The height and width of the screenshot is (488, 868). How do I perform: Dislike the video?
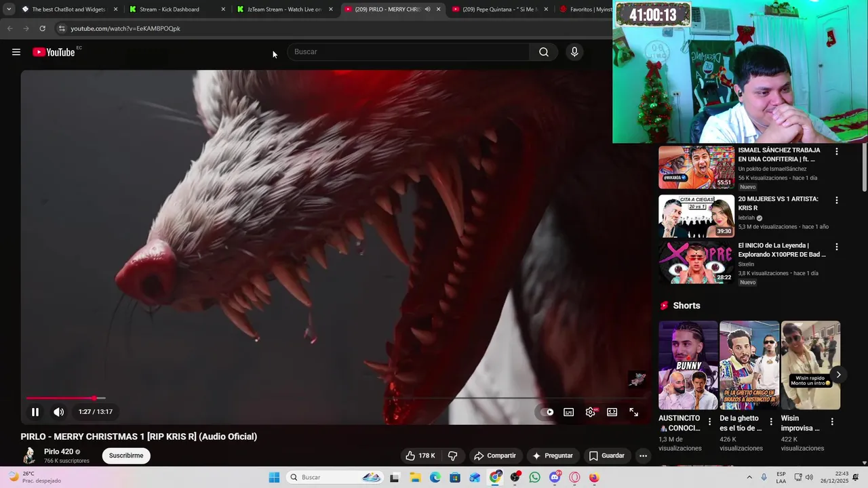453,455
